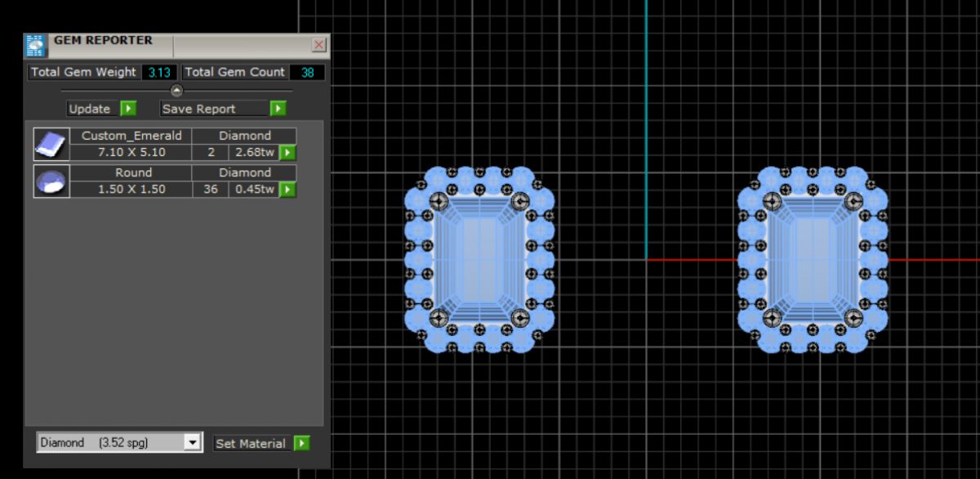
Task: Select the left emerald gem in the viewport
Action: pos(479,260)
